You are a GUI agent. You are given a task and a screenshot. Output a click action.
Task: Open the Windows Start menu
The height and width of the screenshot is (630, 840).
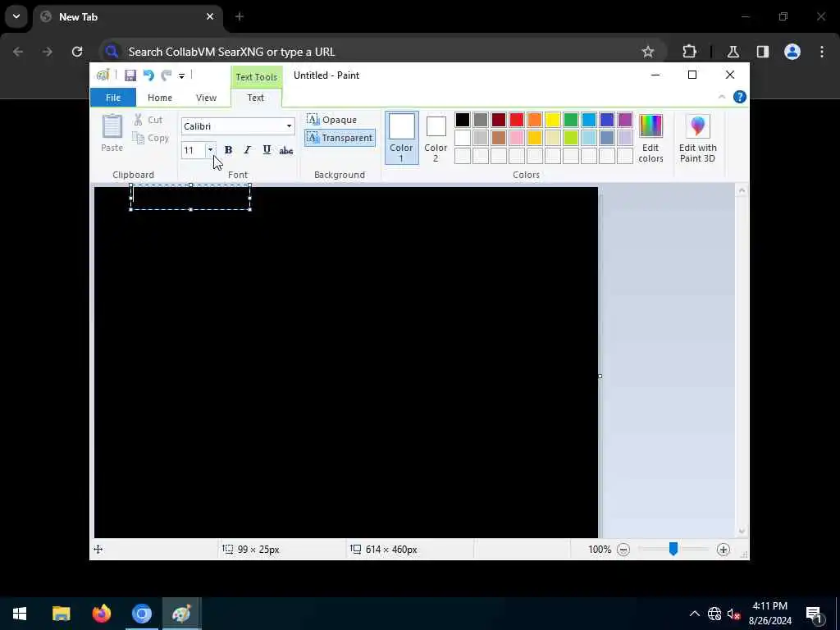coord(20,614)
